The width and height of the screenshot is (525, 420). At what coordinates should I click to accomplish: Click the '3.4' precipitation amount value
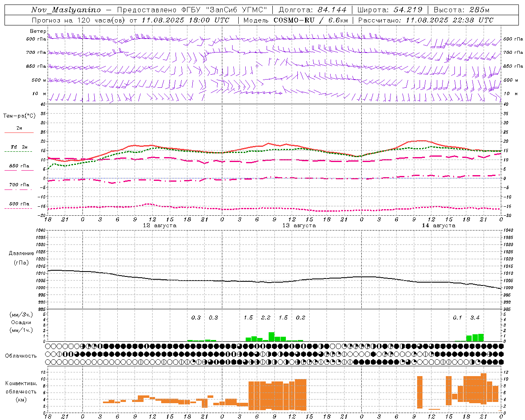475,317
